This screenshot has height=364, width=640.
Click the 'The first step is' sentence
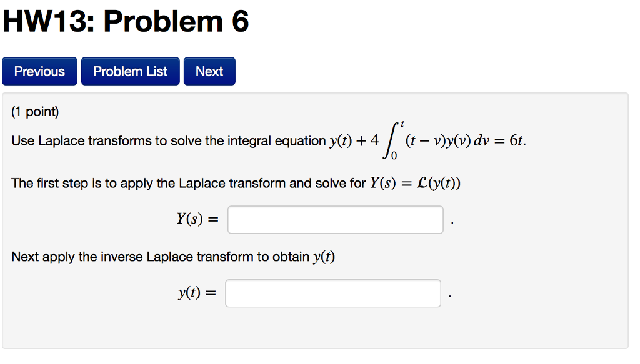click(x=188, y=184)
